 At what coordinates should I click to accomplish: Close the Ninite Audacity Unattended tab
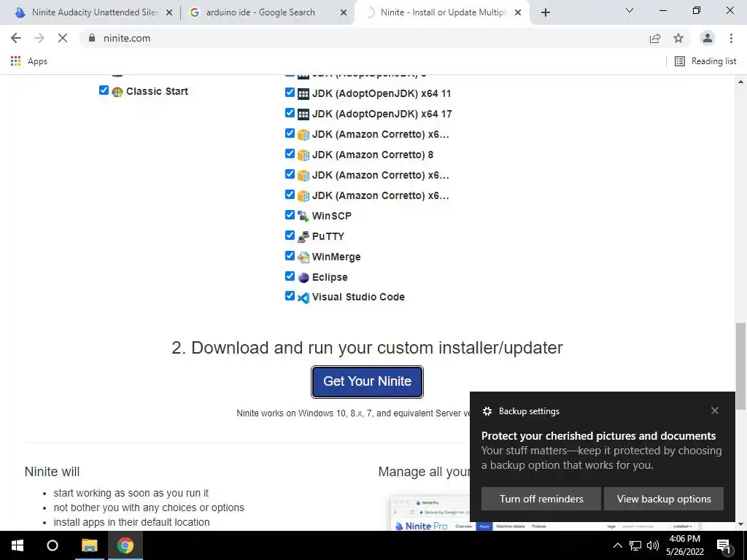coord(169,13)
